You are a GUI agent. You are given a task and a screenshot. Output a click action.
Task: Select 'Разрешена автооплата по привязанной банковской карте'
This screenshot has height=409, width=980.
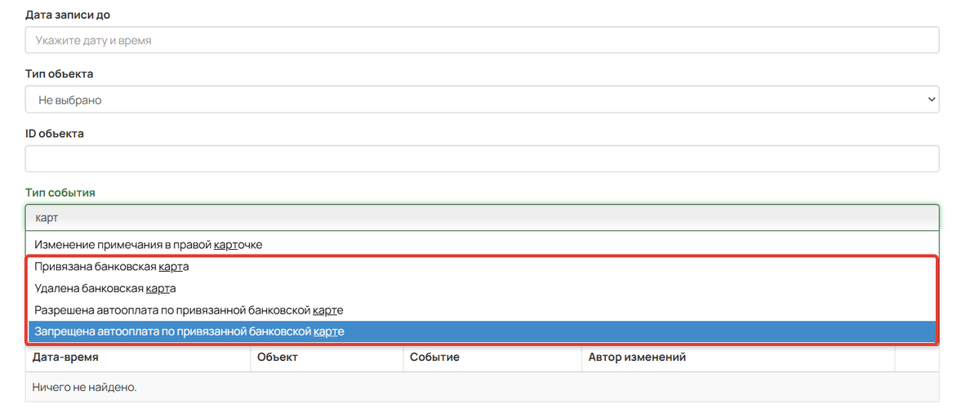pyautogui.click(x=482, y=310)
